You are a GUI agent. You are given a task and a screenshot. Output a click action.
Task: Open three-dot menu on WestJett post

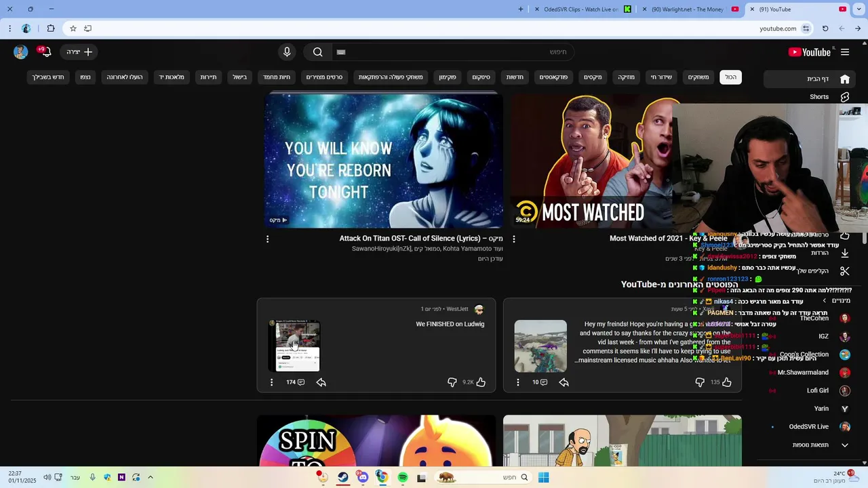point(271,382)
